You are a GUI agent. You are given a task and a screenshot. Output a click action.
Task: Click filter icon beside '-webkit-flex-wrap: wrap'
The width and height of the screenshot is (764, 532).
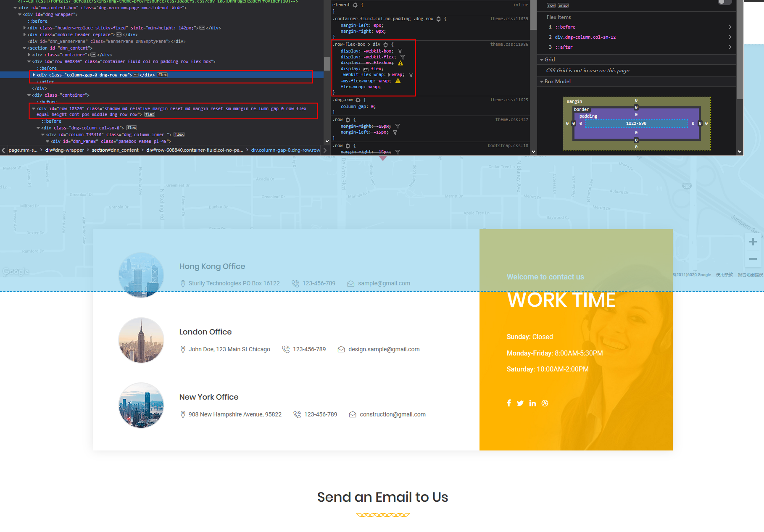tap(411, 75)
